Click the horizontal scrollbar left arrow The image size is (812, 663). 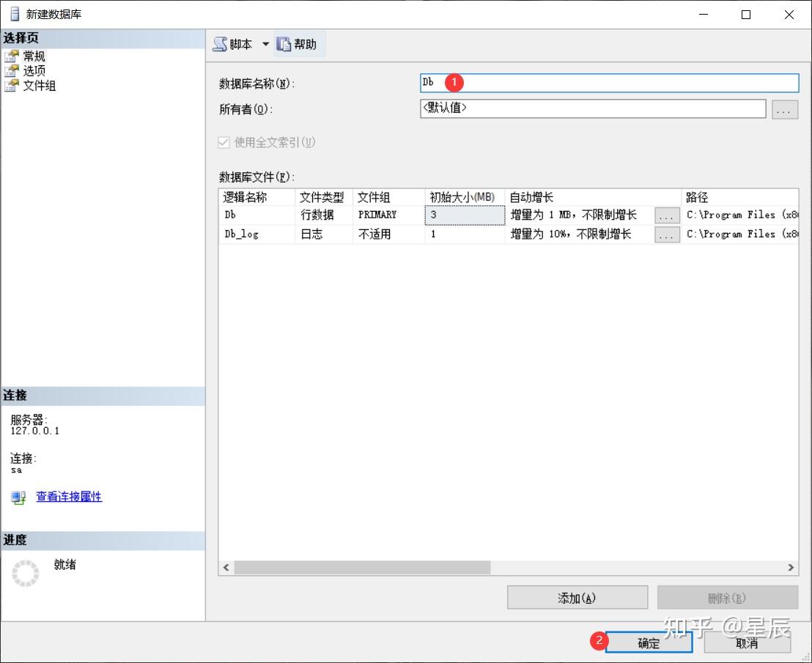pyautogui.click(x=226, y=567)
